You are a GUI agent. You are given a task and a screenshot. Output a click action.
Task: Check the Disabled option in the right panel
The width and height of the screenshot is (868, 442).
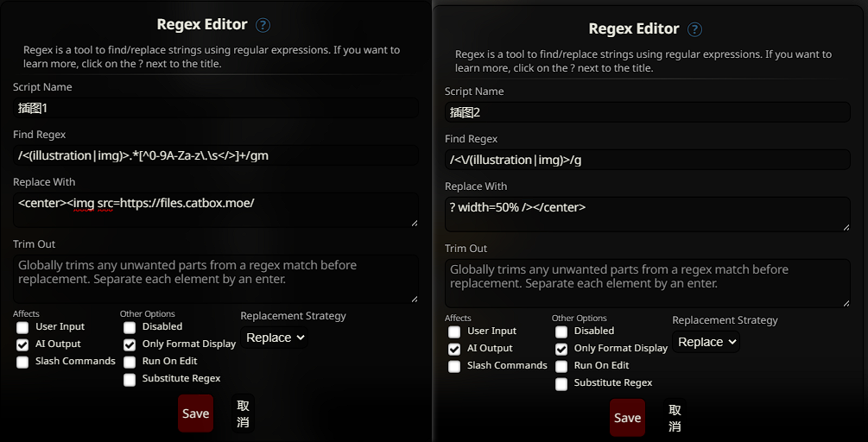[x=561, y=331]
